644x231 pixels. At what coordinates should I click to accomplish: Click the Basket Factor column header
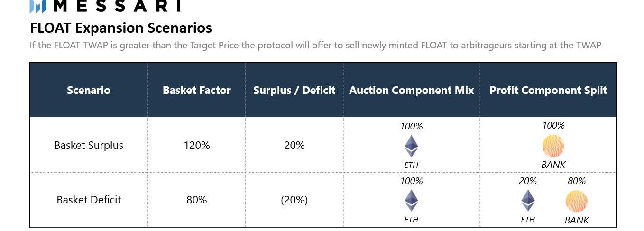[x=196, y=90]
